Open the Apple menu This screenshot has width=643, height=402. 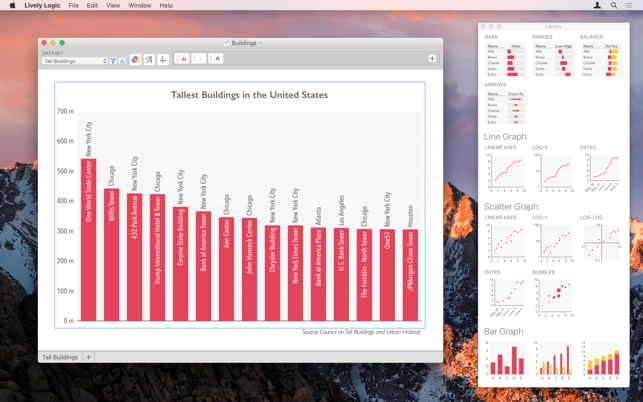point(12,5)
